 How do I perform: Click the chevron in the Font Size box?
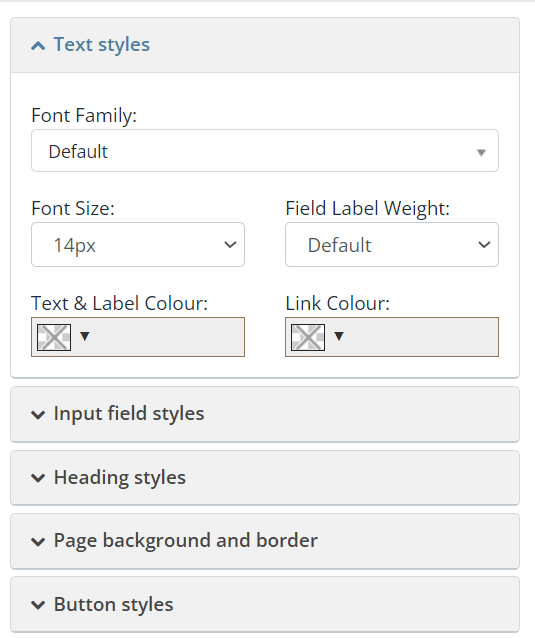click(230, 245)
